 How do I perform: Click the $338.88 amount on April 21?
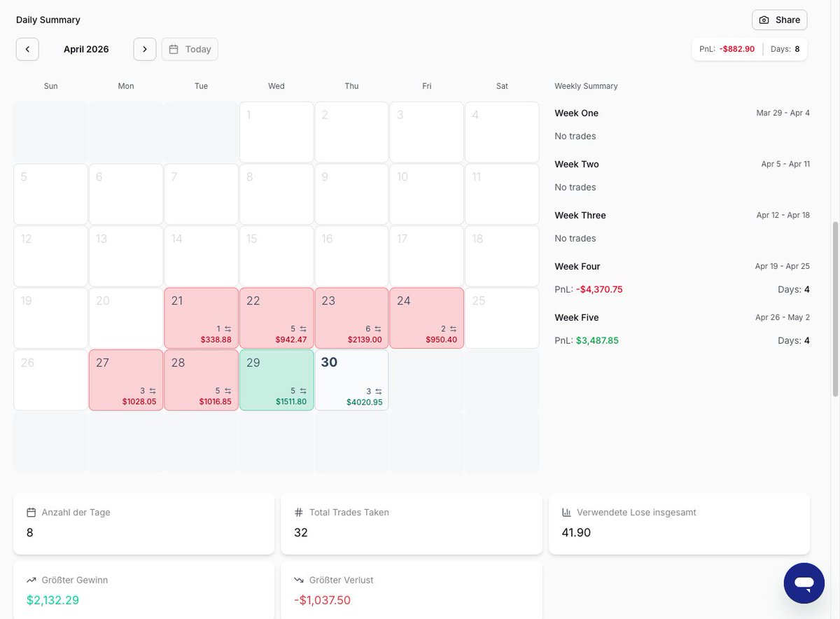[x=216, y=340]
